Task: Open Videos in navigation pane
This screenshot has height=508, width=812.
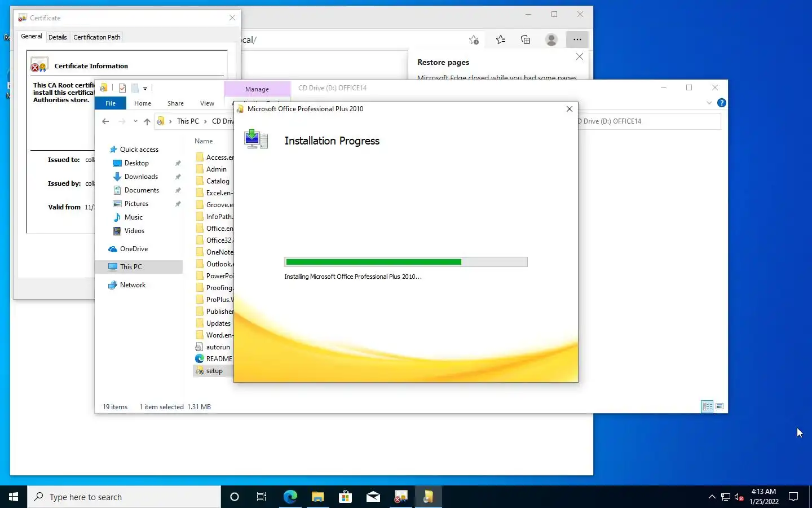Action: pyautogui.click(x=134, y=231)
